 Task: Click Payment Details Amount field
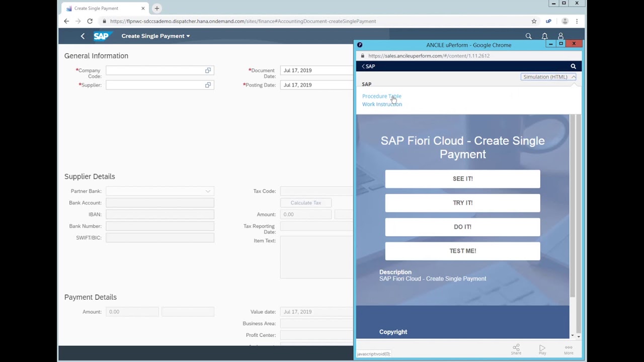pyautogui.click(x=132, y=312)
